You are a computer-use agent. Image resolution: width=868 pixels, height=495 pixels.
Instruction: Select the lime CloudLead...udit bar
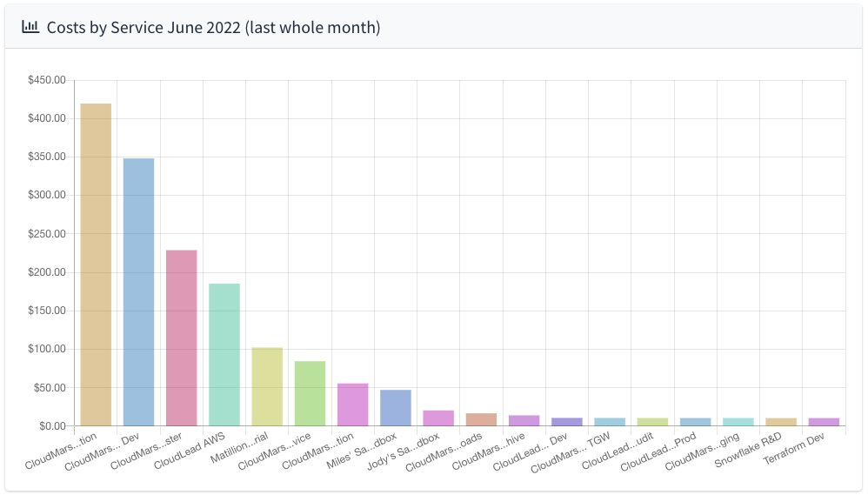pos(652,422)
